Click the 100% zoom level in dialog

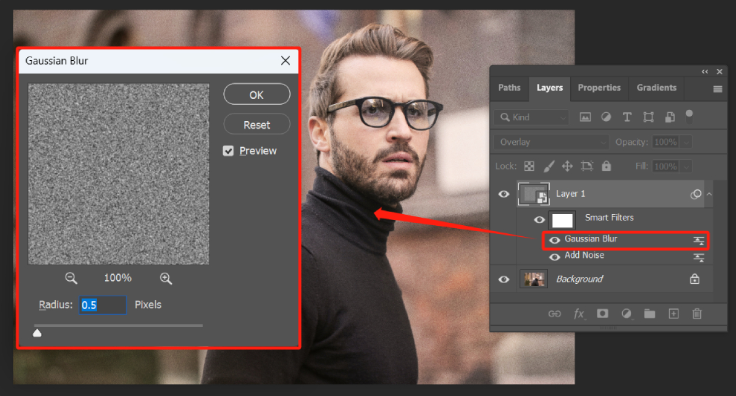[117, 278]
